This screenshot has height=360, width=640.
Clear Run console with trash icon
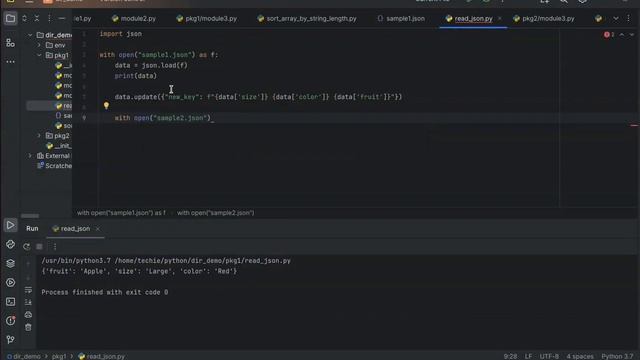[28, 327]
